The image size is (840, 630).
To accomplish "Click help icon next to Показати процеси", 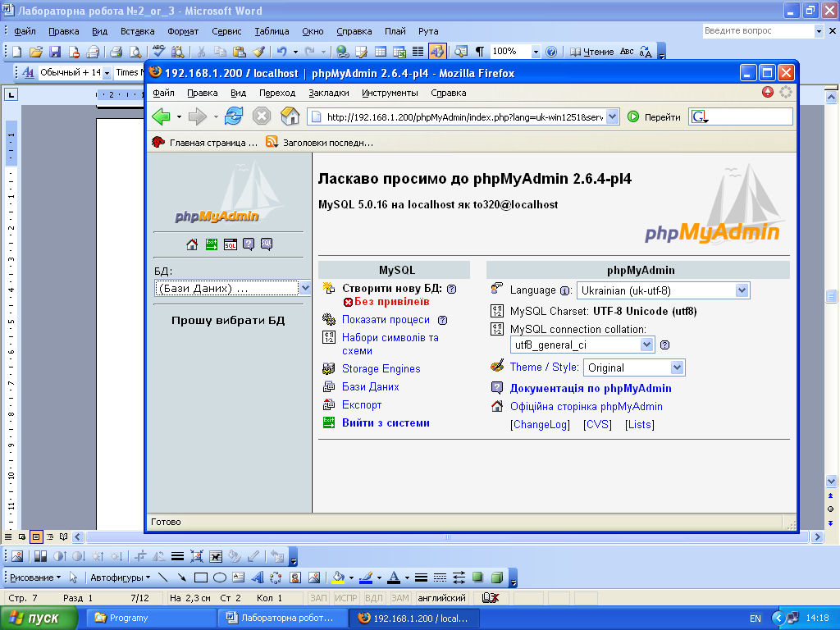I will [x=442, y=321].
